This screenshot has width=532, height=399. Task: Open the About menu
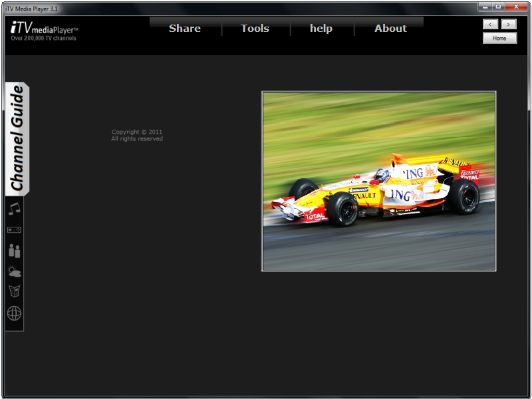[x=390, y=28]
